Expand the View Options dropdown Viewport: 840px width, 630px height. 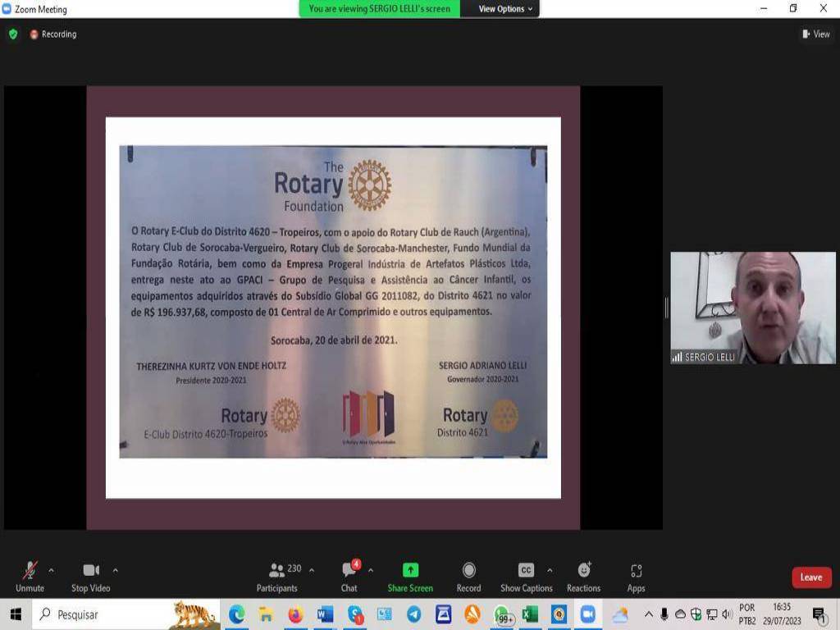tap(505, 9)
